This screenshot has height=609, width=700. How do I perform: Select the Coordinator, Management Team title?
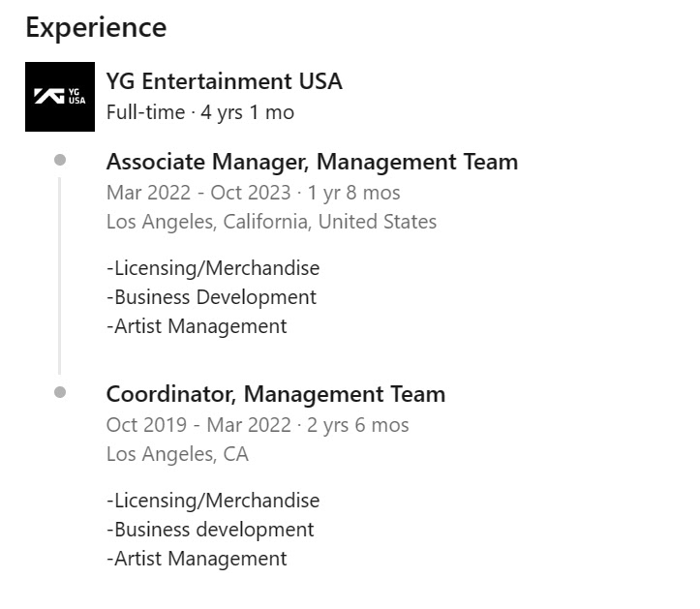[x=276, y=394]
